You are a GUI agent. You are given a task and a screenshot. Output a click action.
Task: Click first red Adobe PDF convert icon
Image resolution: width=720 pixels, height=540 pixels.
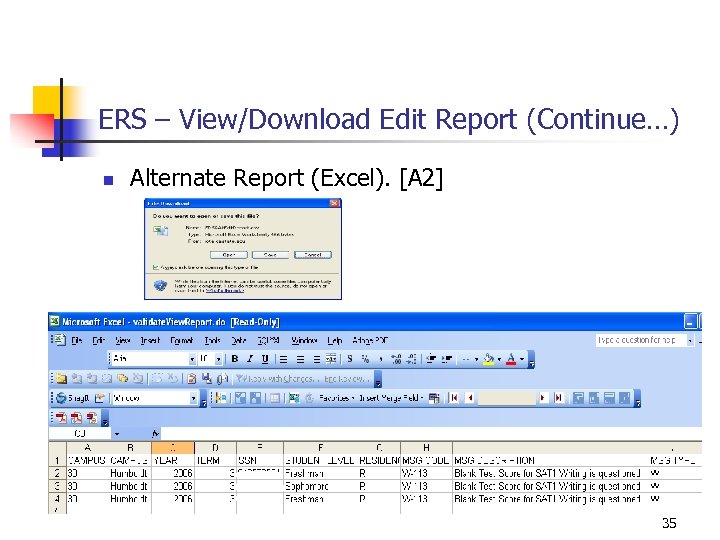point(61,418)
